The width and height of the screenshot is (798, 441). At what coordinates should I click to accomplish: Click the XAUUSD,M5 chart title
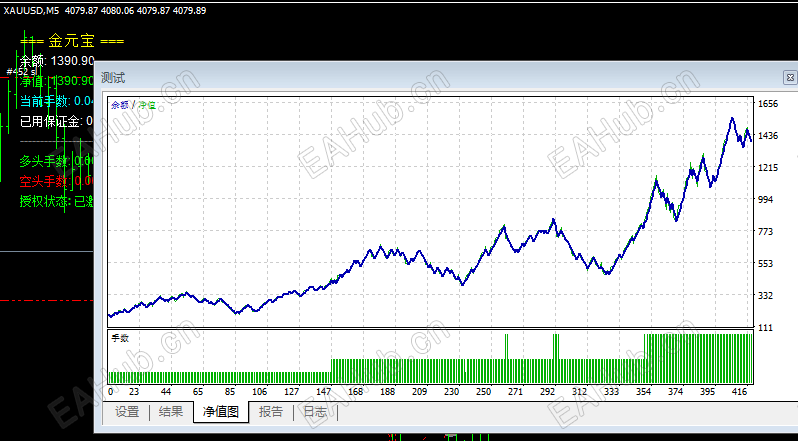(x=32, y=11)
